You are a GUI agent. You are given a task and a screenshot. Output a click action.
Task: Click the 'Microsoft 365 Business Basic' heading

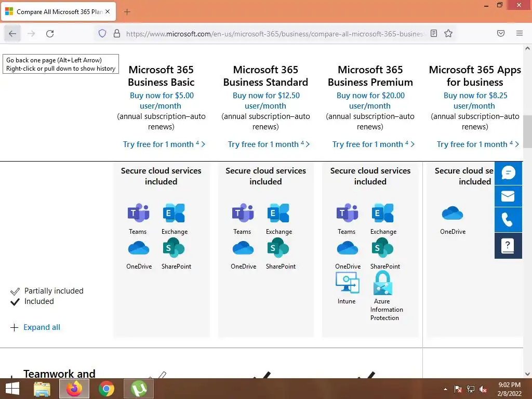[162, 76]
